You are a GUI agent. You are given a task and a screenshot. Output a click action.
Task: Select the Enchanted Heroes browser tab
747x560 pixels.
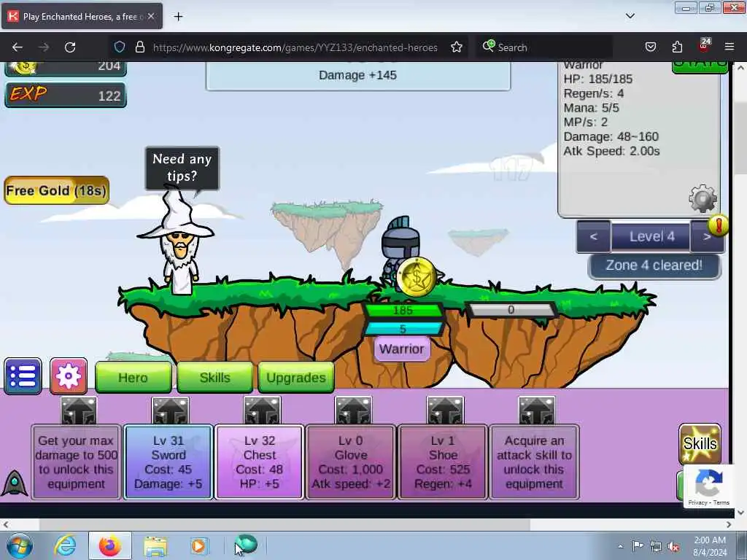pyautogui.click(x=82, y=16)
